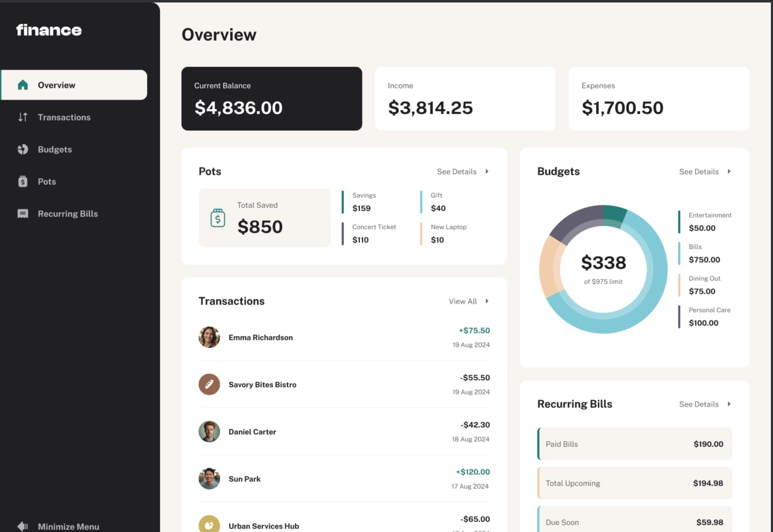Screen dimensions: 773x532
Task: Click Bills $750.00 budget legend
Action: pyautogui.click(x=699, y=253)
